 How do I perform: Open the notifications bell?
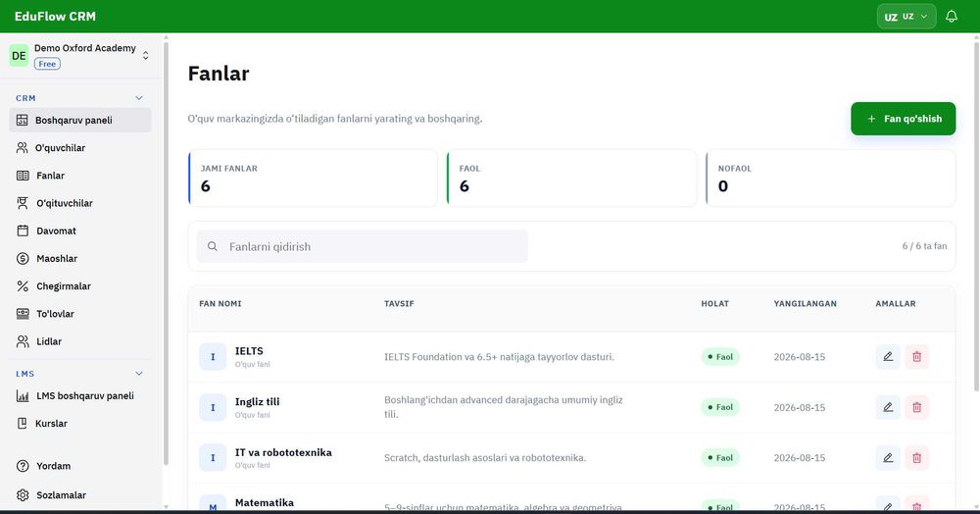pyautogui.click(x=952, y=17)
